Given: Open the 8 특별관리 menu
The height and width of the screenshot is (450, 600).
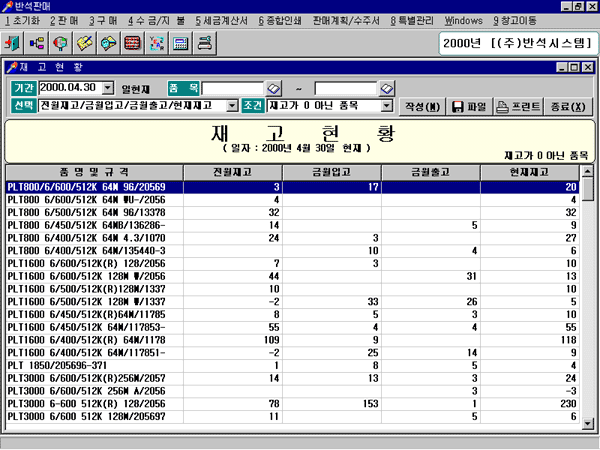Looking at the screenshot, I should (x=412, y=21).
